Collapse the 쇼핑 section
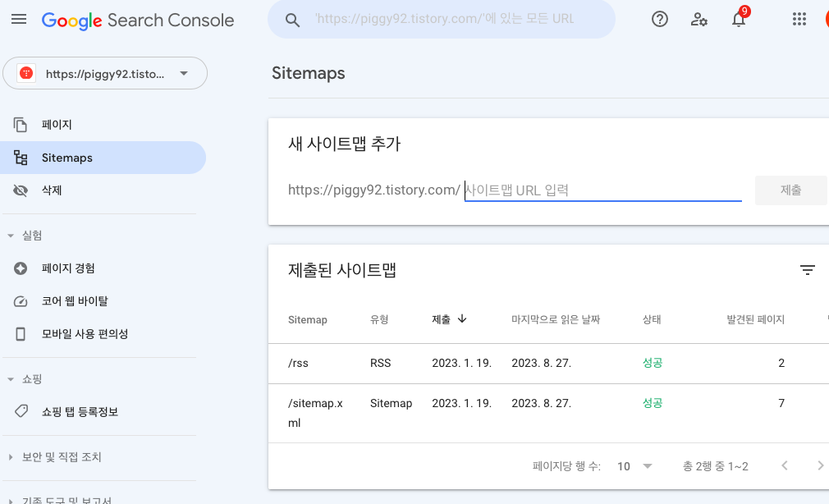The width and height of the screenshot is (829, 504). click(x=11, y=379)
